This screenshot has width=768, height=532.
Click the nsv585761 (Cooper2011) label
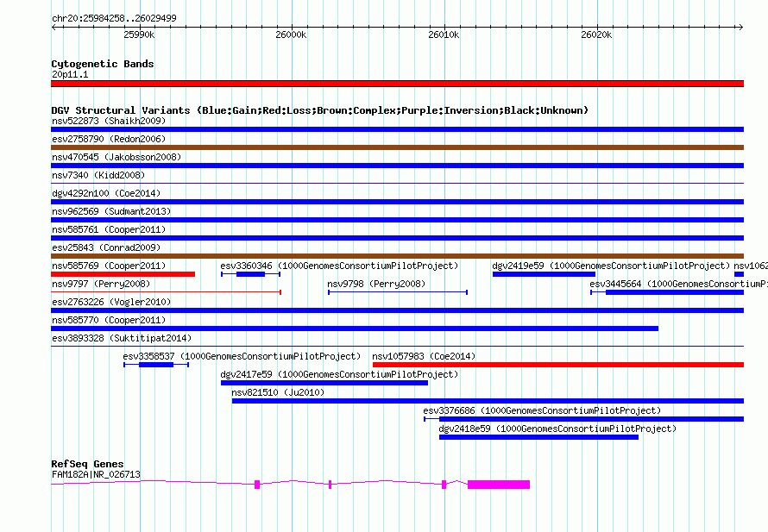point(109,229)
